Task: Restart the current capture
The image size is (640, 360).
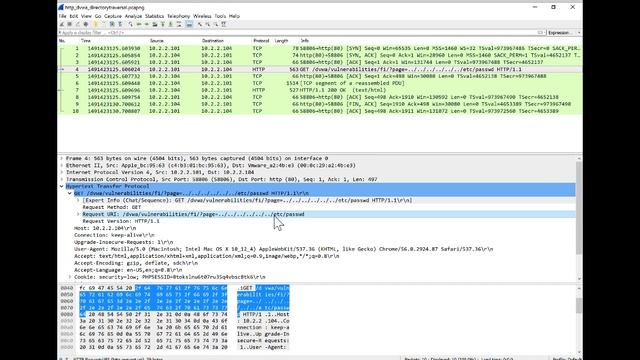Action: [78, 24]
